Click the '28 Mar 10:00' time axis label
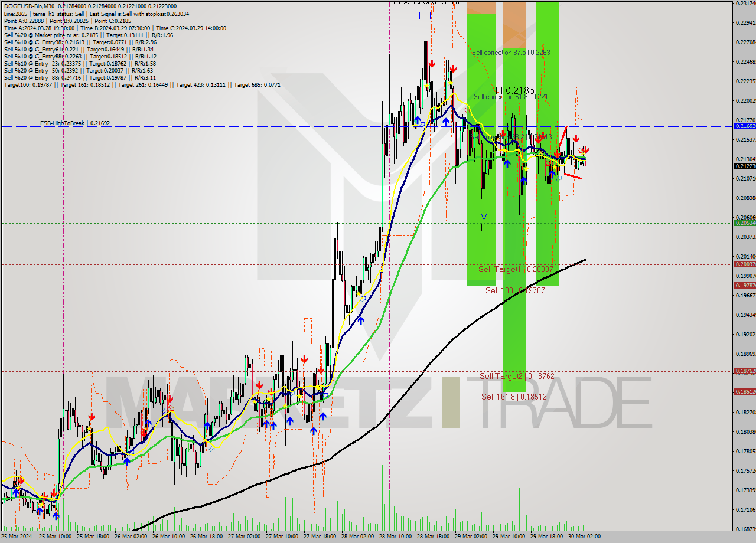 click(x=395, y=537)
